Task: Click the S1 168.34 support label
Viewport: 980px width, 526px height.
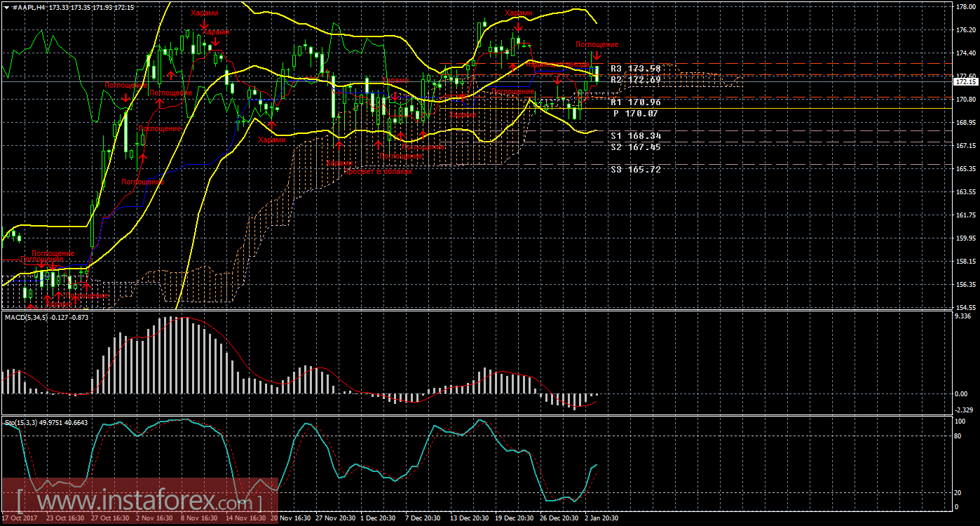Action: [635, 135]
